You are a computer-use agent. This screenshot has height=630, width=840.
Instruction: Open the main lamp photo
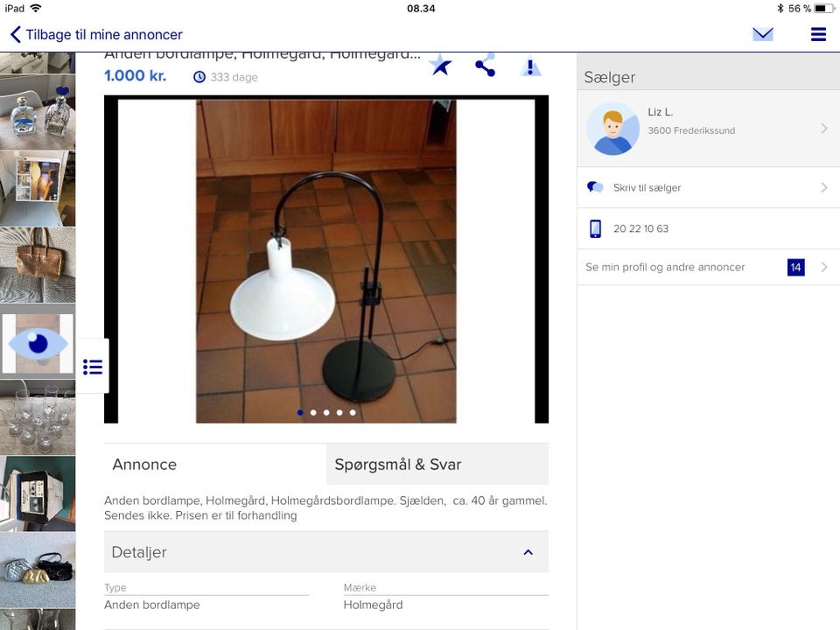point(326,259)
